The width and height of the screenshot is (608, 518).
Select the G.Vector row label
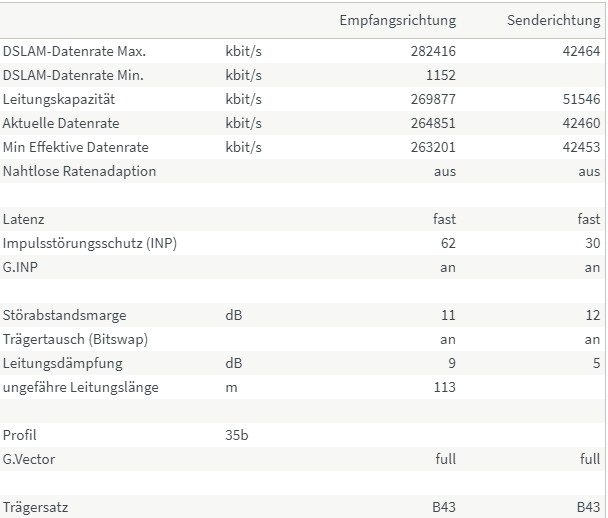[29, 459]
